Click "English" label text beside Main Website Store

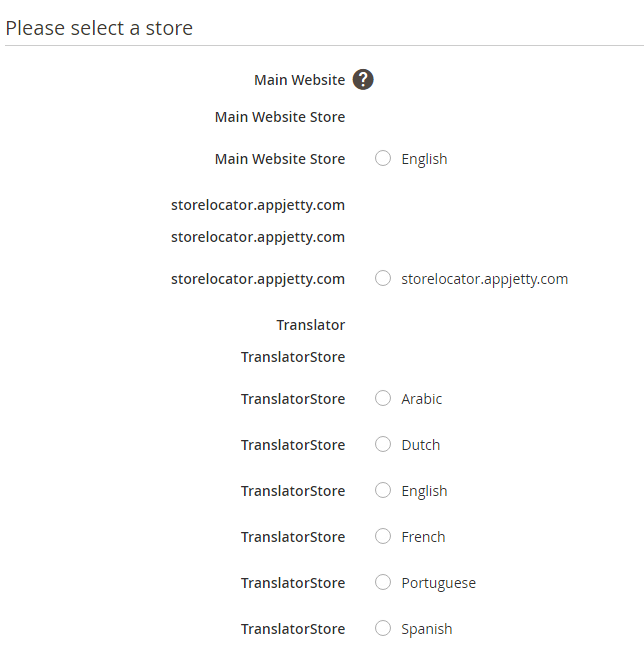click(424, 159)
